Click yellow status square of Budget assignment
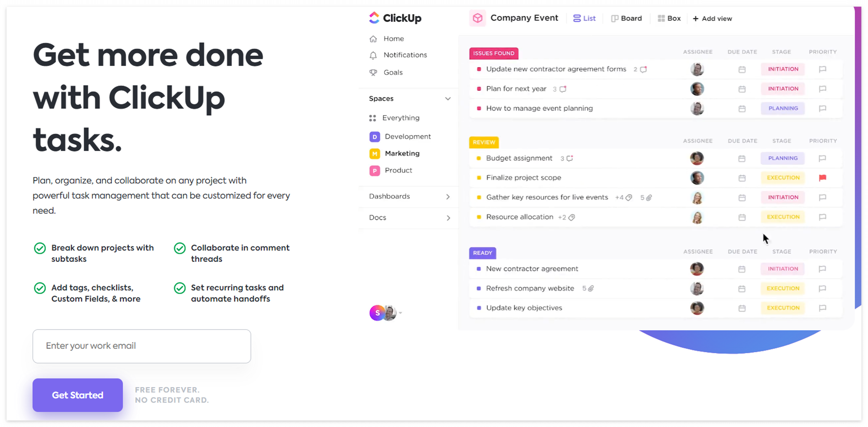The width and height of the screenshot is (868, 427). pos(479,159)
